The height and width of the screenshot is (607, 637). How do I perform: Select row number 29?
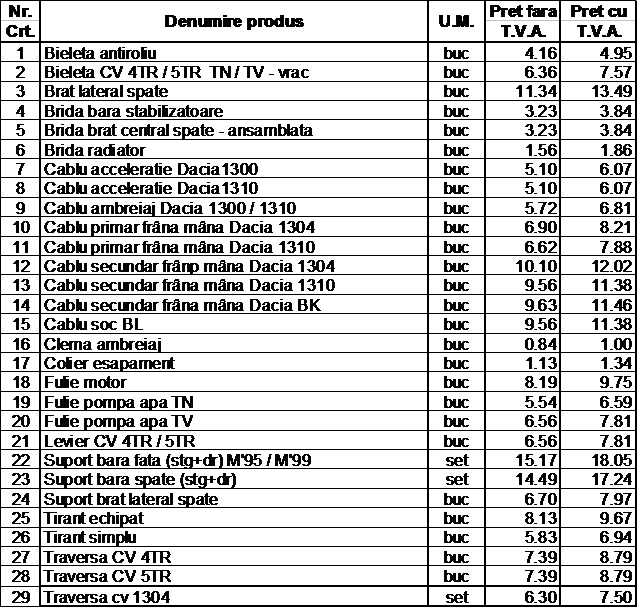tap(21, 597)
